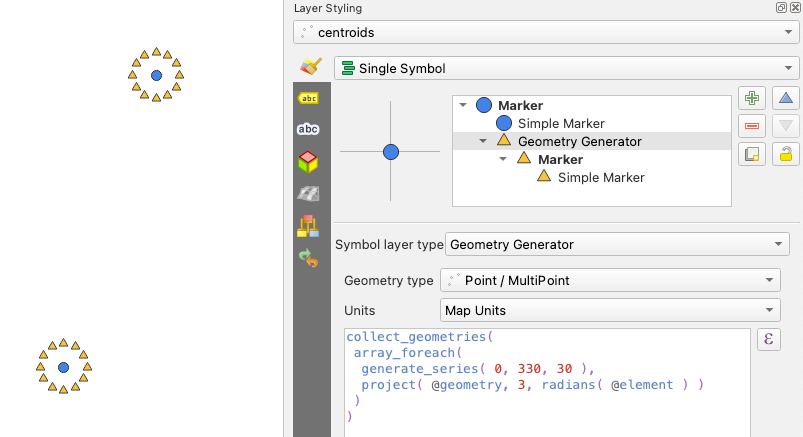
Task: Select the blue Simple Marker layer
Action: [560, 123]
